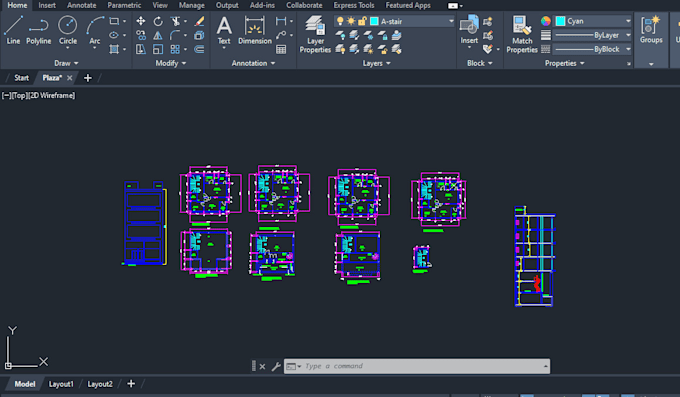
Task: Open the A-stair layer dropdown
Action: coord(451,21)
